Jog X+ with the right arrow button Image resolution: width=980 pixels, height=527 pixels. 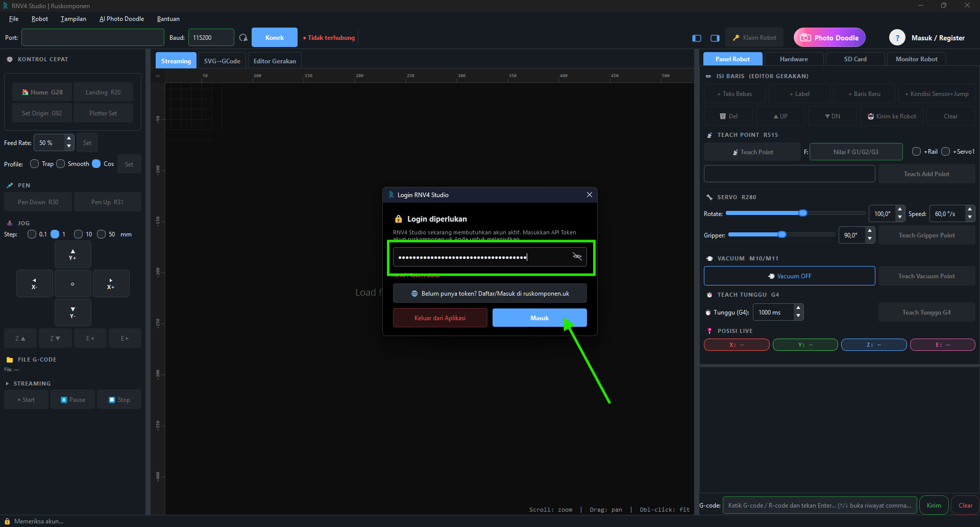point(111,283)
